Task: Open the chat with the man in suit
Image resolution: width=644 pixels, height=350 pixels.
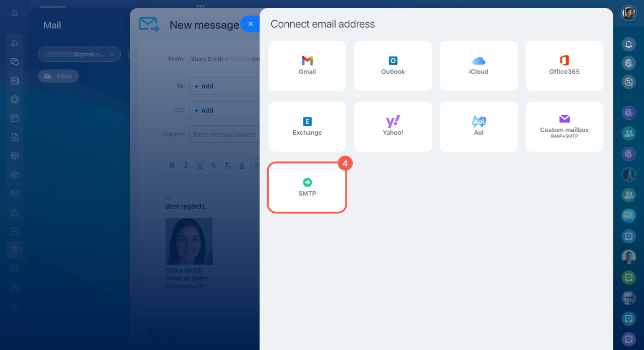Action: point(629,257)
